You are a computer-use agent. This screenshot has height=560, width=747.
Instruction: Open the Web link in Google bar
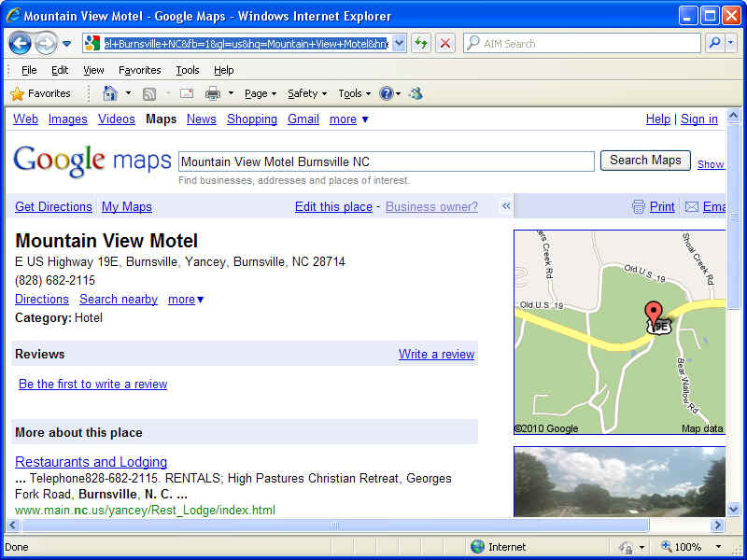point(25,119)
